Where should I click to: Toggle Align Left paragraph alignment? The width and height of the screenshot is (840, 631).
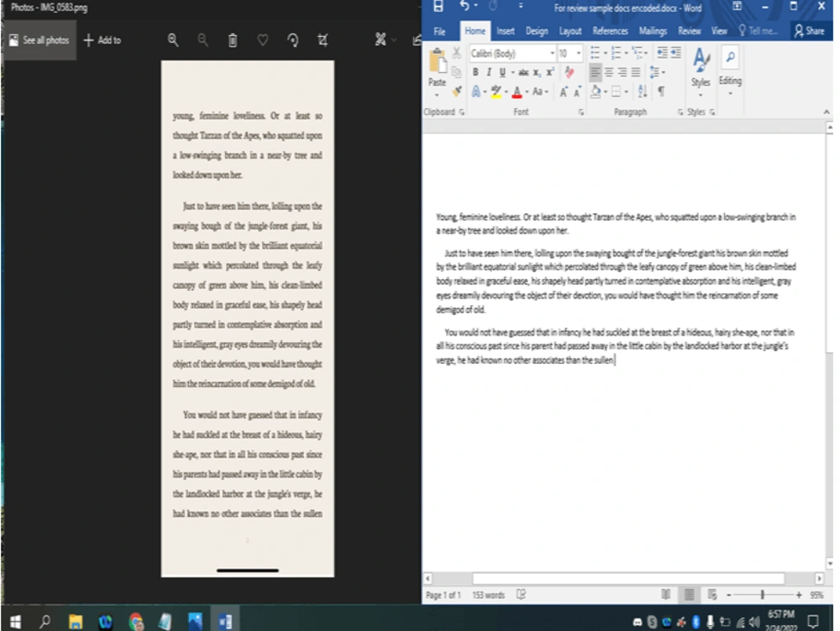[x=595, y=72]
